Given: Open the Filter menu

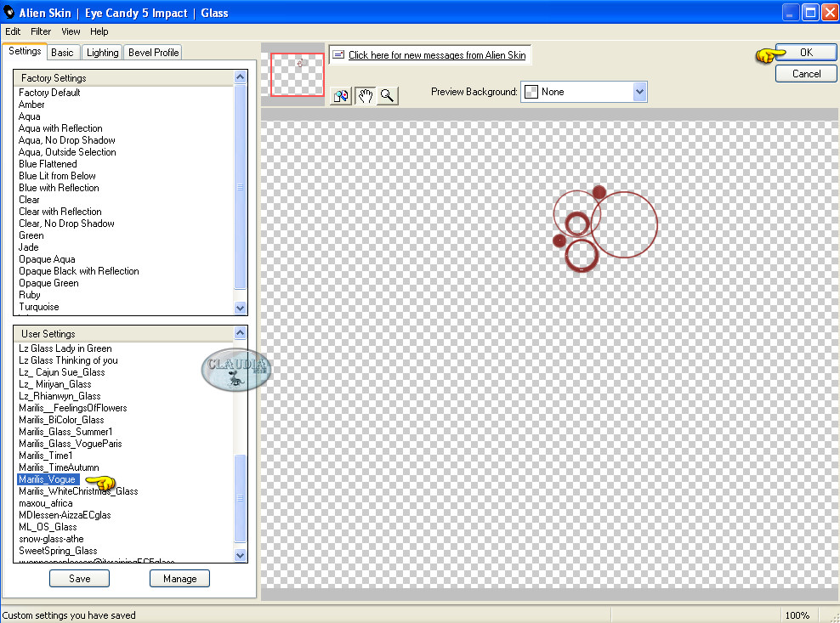Looking at the screenshot, I should click(41, 31).
